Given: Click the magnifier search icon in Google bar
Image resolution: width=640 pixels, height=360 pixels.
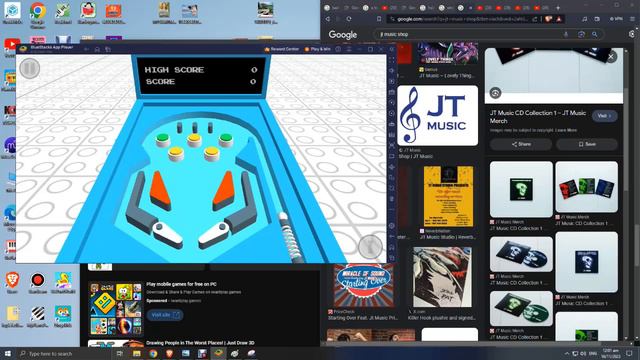Looking at the screenshot, I should 595,34.
